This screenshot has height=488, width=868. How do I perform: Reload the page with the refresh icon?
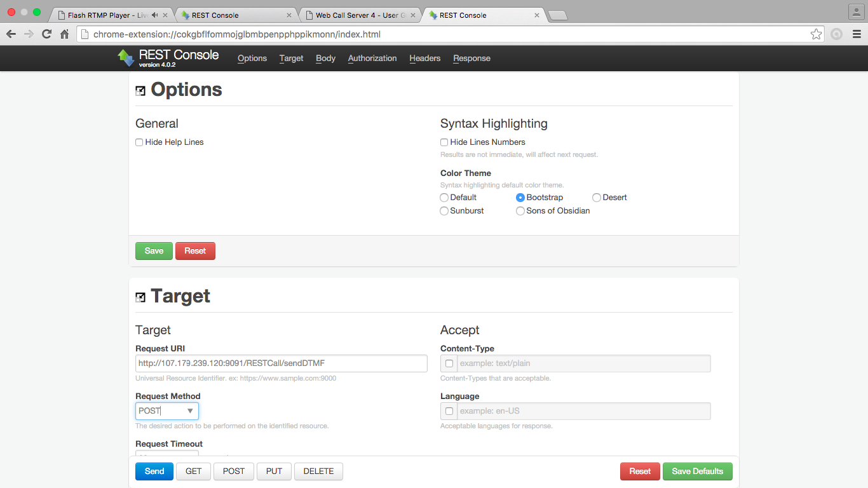pos(46,34)
